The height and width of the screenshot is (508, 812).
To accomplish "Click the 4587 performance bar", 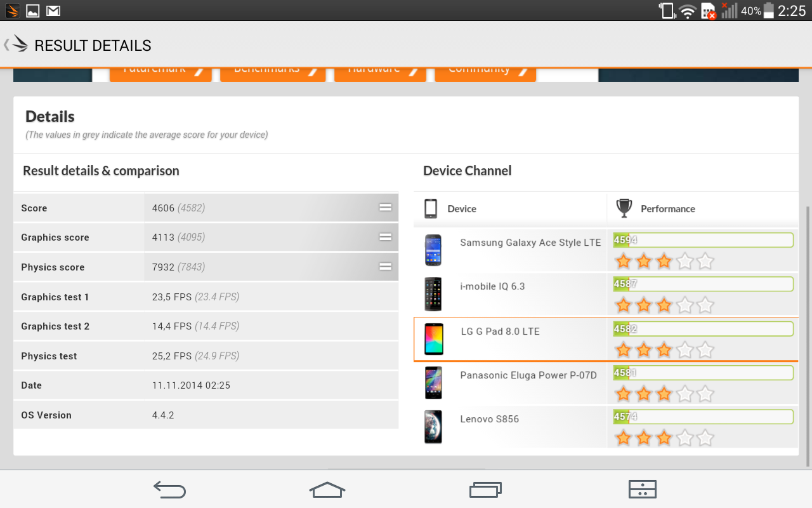I will pos(703,284).
